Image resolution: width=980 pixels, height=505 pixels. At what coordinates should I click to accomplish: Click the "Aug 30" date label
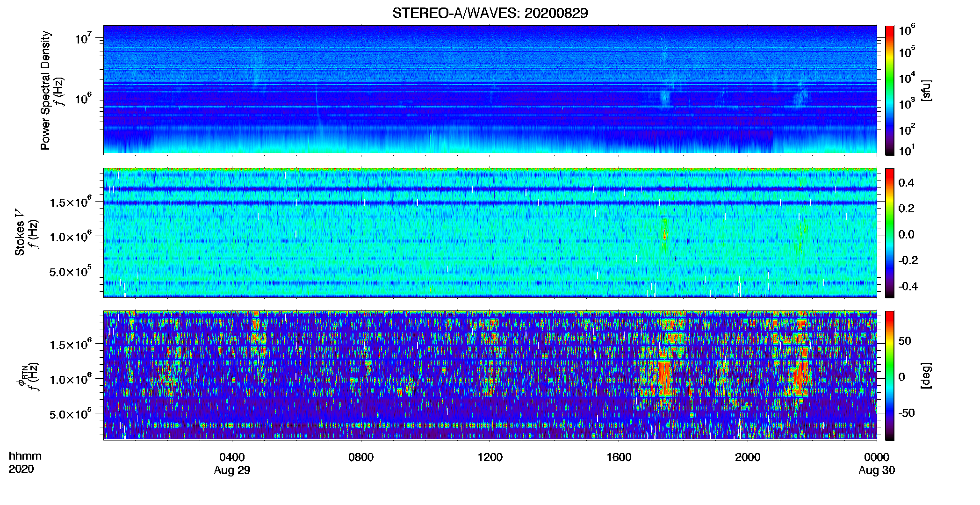click(877, 470)
